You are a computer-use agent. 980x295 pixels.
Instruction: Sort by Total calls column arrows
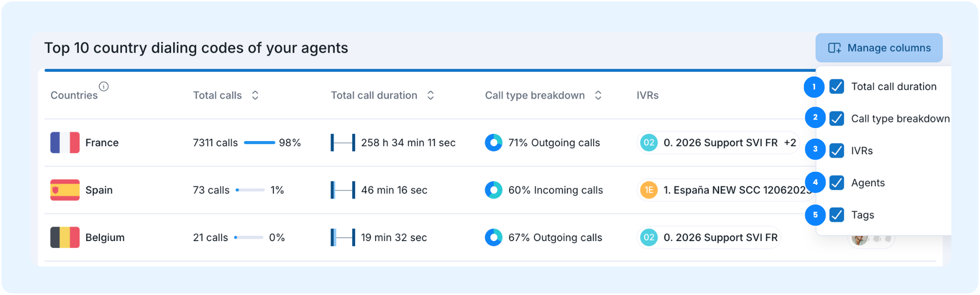(x=255, y=95)
